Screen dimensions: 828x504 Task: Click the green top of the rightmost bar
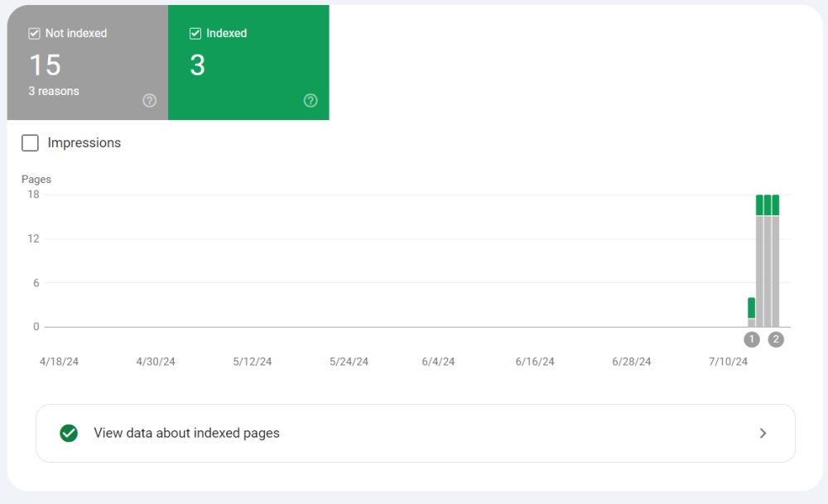coord(776,204)
